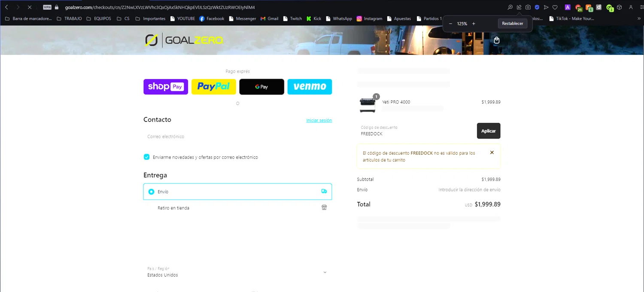Increase zoom with the plus button
This screenshot has width=644, height=292.
(474, 24)
